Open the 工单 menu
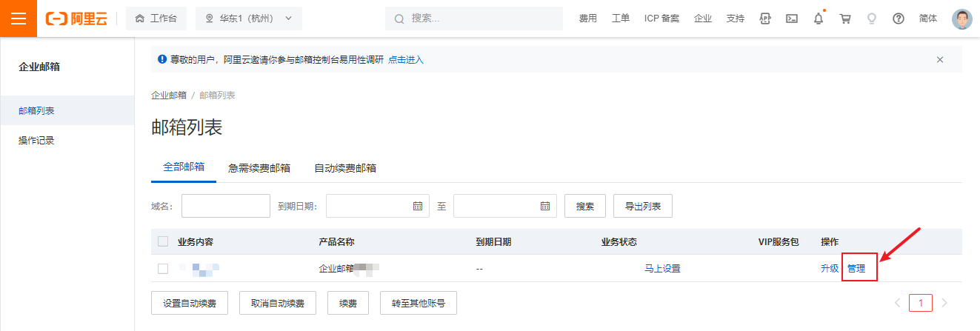The image size is (980, 331). [x=621, y=19]
